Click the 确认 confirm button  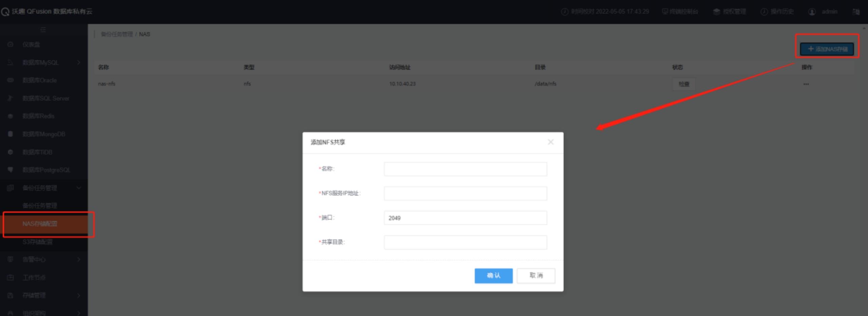(x=493, y=276)
